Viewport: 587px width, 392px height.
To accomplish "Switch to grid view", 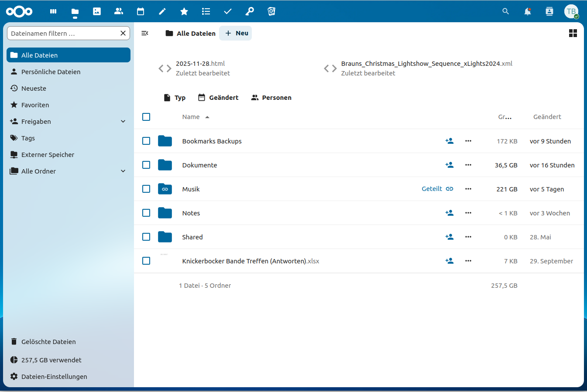I will click(x=573, y=33).
